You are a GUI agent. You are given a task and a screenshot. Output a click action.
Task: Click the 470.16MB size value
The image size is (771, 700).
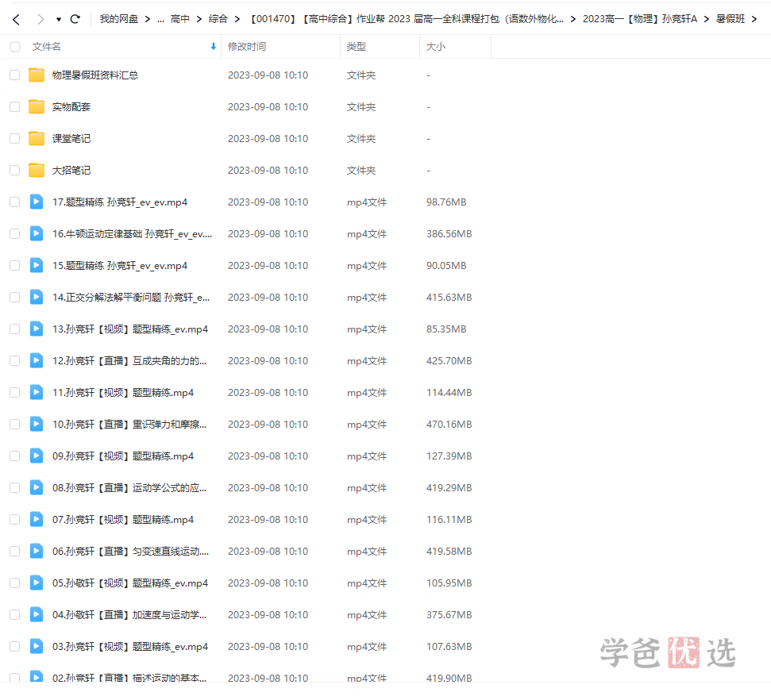tap(449, 425)
